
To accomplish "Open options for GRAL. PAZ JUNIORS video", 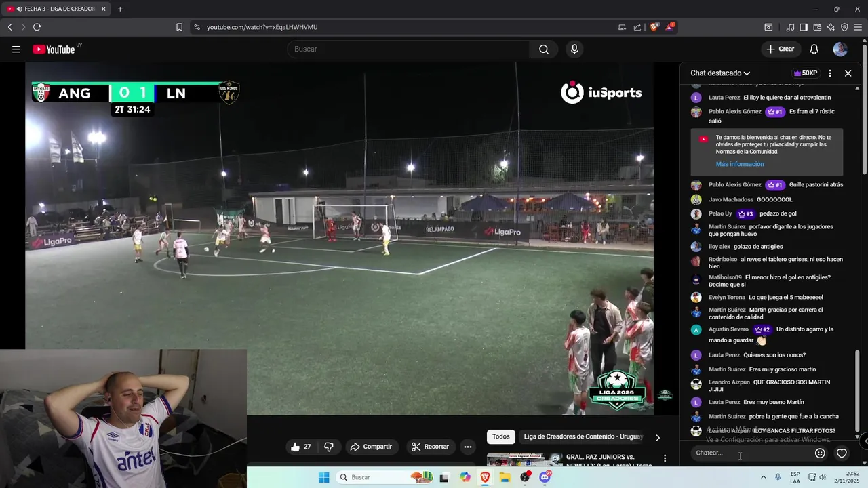I will pyautogui.click(x=665, y=459).
